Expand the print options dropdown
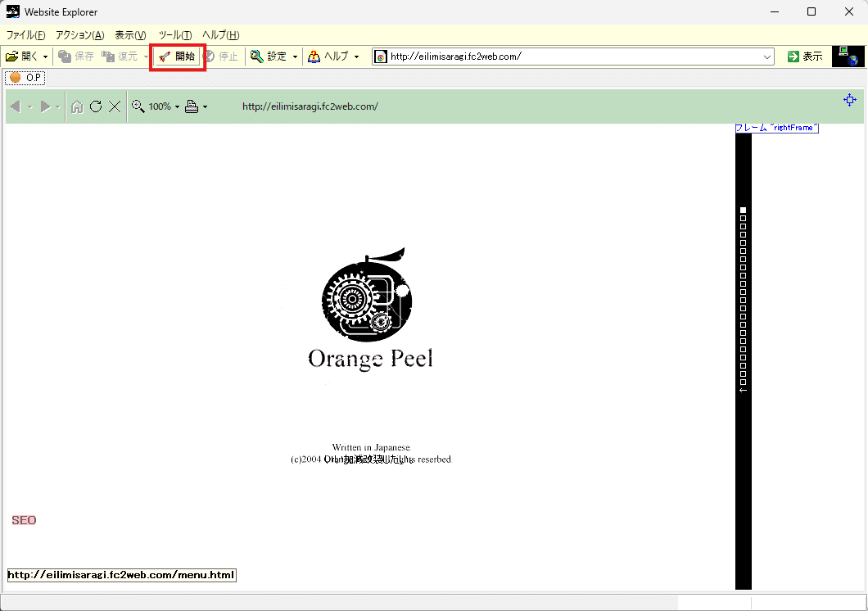This screenshot has height=611, width=868. [206, 106]
